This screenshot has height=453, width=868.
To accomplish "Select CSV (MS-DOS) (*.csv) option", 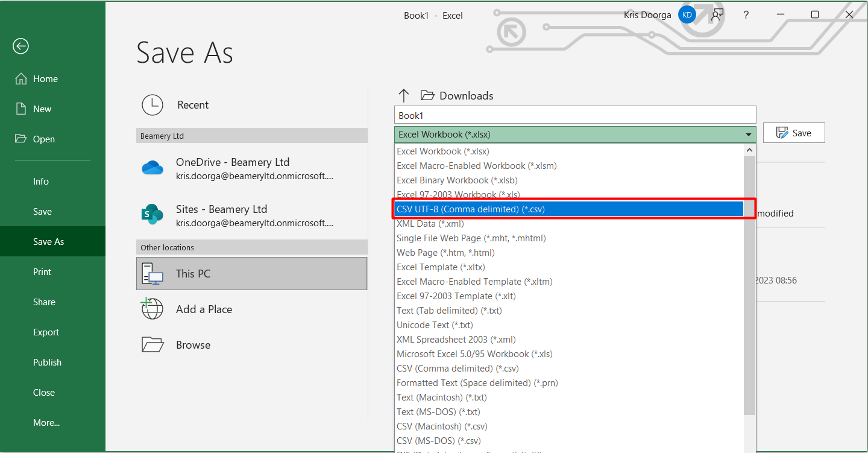I will tap(570, 441).
